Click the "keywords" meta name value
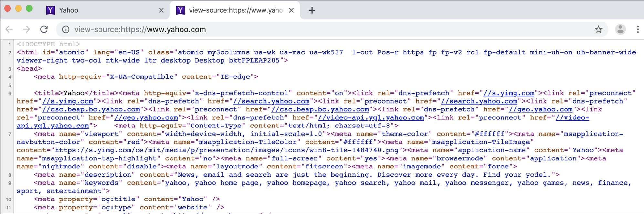 101,183
